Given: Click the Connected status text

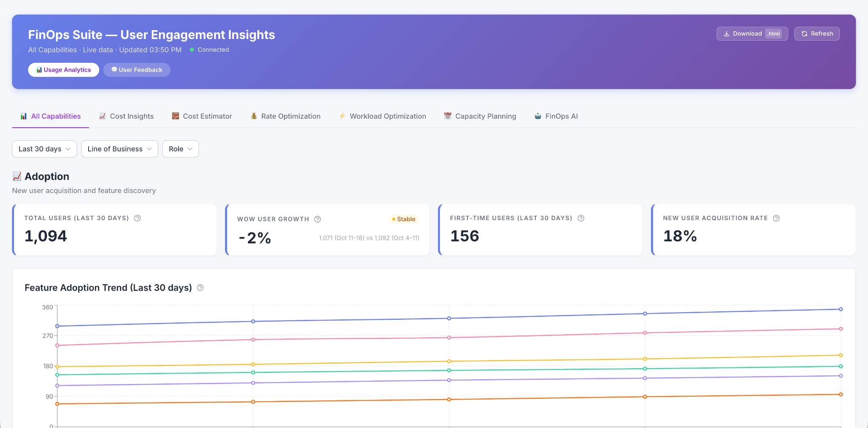Looking at the screenshot, I should pos(213,50).
